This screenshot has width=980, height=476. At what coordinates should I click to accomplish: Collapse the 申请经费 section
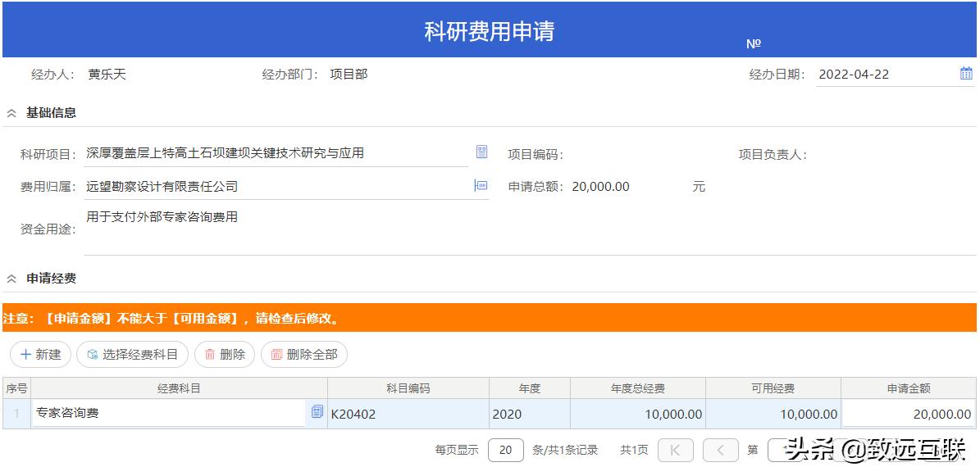(11, 278)
